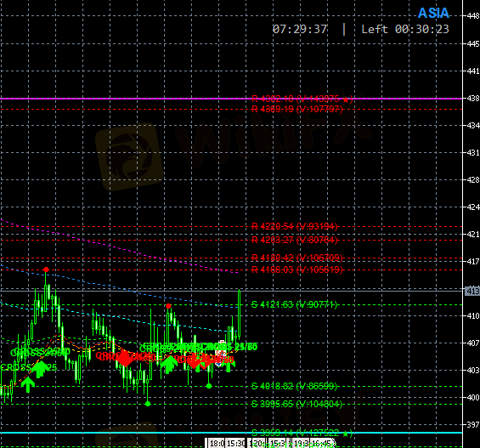The width and height of the screenshot is (480, 448).
Task: Click the red star on R 4382.18 label
Action: (346, 99)
